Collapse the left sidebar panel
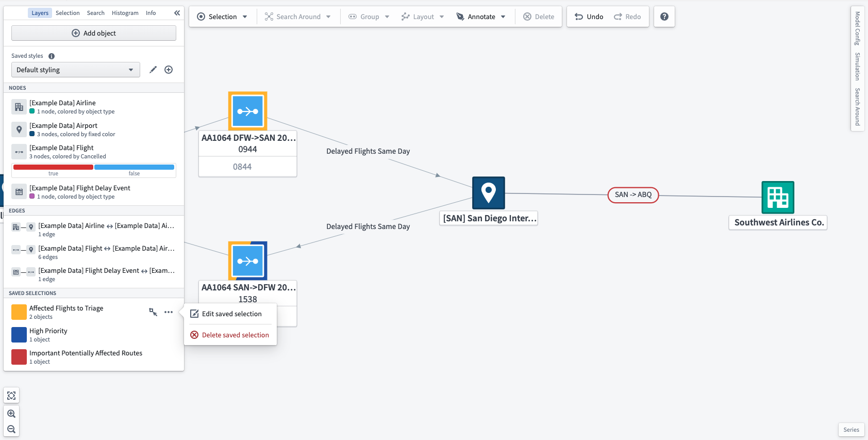Image resolution: width=868 pixels, height=440 pixels. pyautogui.click(x=177, y=13)
